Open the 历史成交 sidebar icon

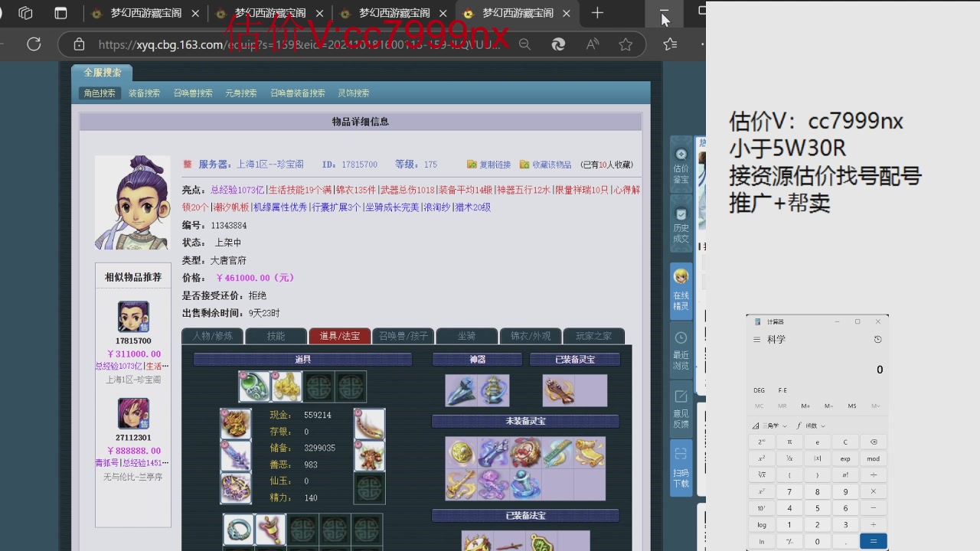coord(681,225)
